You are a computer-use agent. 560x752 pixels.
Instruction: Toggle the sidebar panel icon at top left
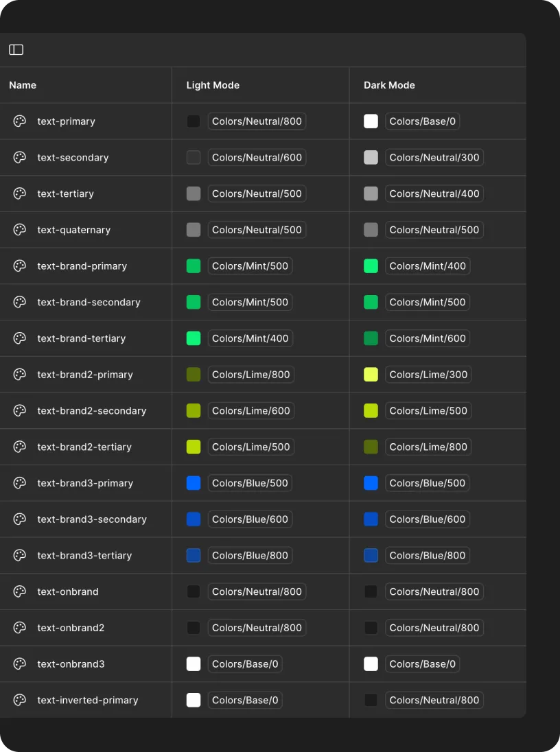click(x=16, y=49)
